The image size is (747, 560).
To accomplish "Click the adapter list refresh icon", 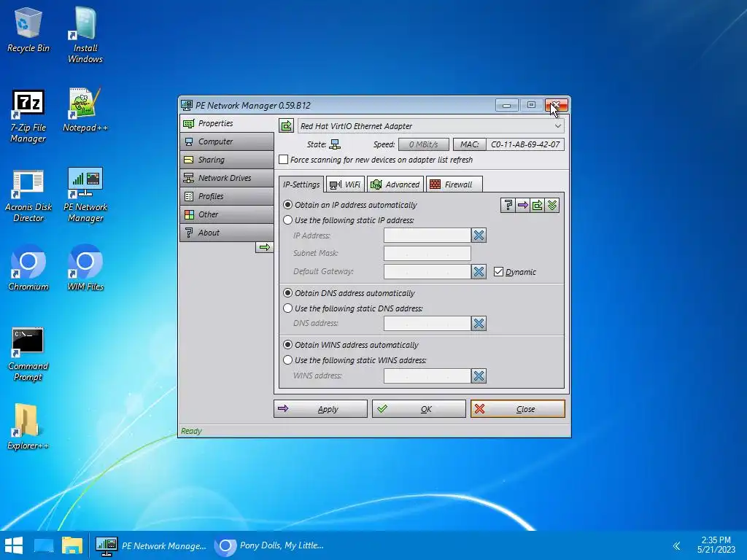I will click(x=286, y=125).
